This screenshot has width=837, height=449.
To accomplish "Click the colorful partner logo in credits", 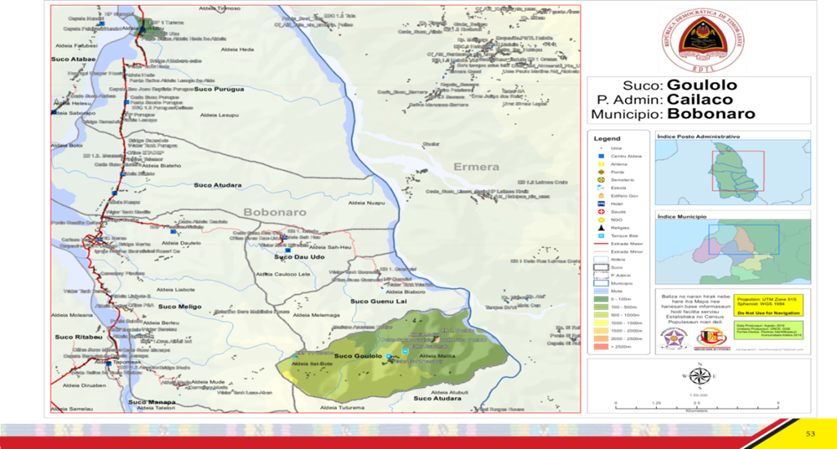I will (x=711, y=338).
